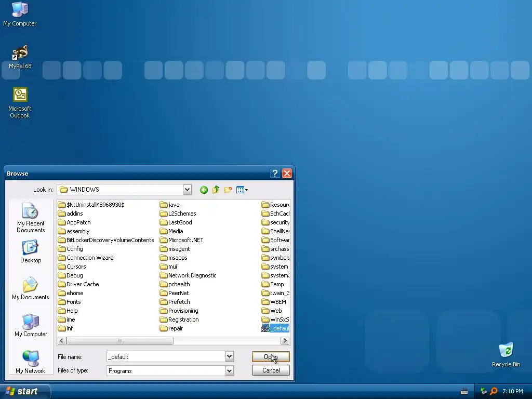Image resolution: width=532 pixels, height=399 pixels.
Task: Open My Computer desktop icon
Action: pyautogui.click(x=20, y=14)
